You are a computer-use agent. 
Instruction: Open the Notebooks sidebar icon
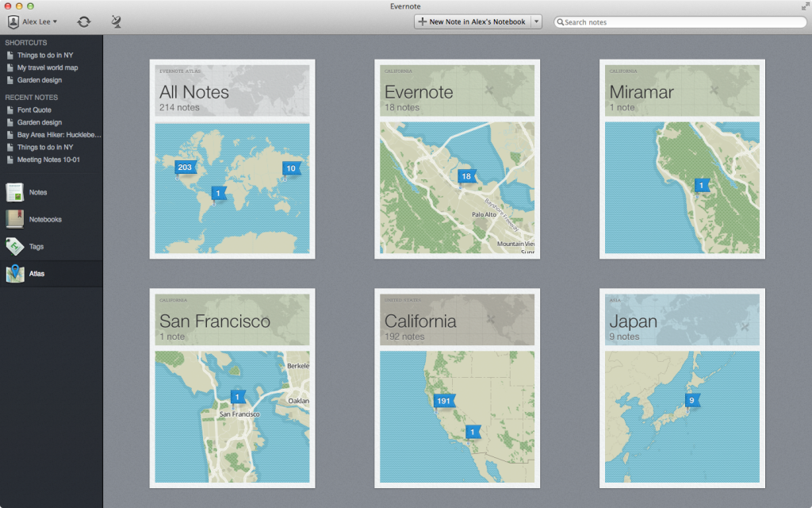15,219
